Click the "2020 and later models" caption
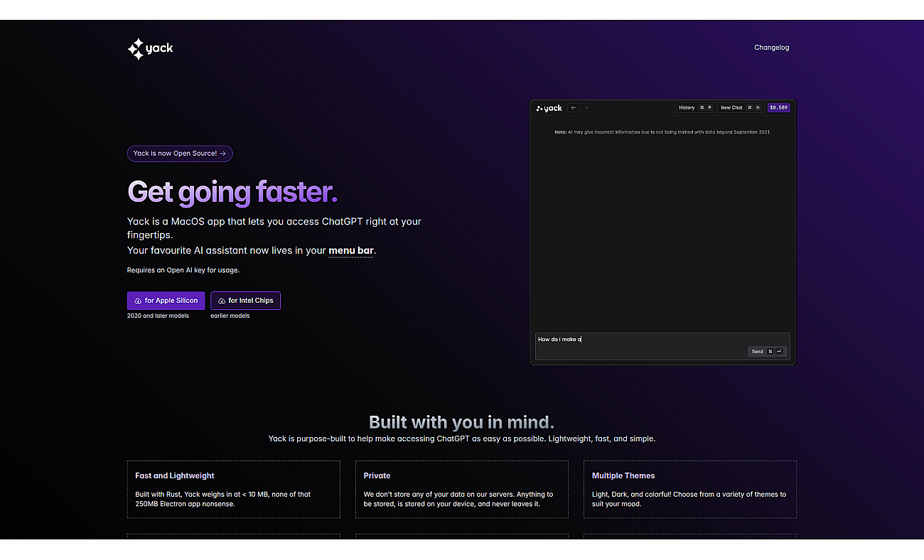 (x=158, y=316)
